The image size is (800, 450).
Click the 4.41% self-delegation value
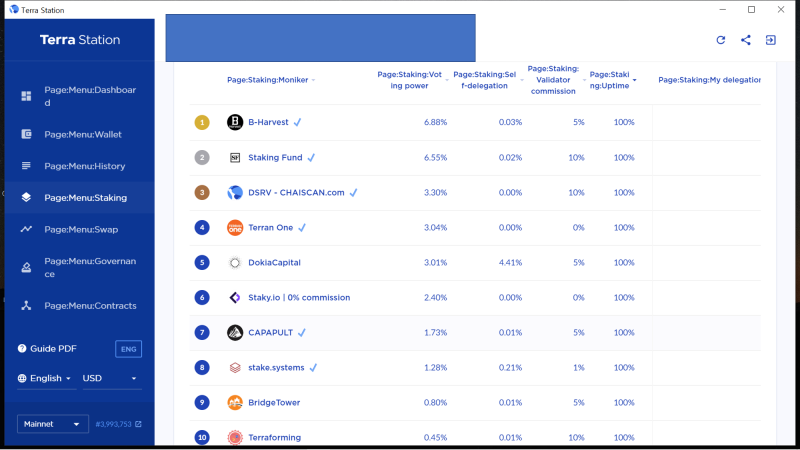tap(510, 262)
